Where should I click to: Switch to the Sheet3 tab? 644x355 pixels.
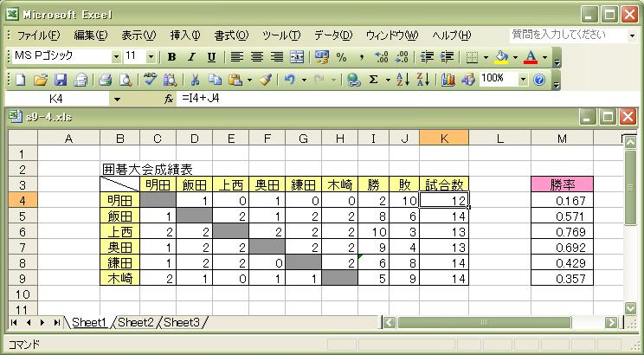point(181,323)
